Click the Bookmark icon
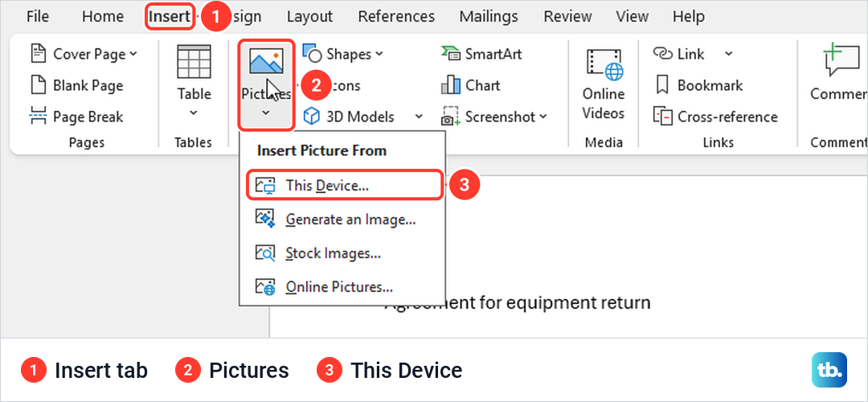 pyautogui.click(x=662, y=85)
